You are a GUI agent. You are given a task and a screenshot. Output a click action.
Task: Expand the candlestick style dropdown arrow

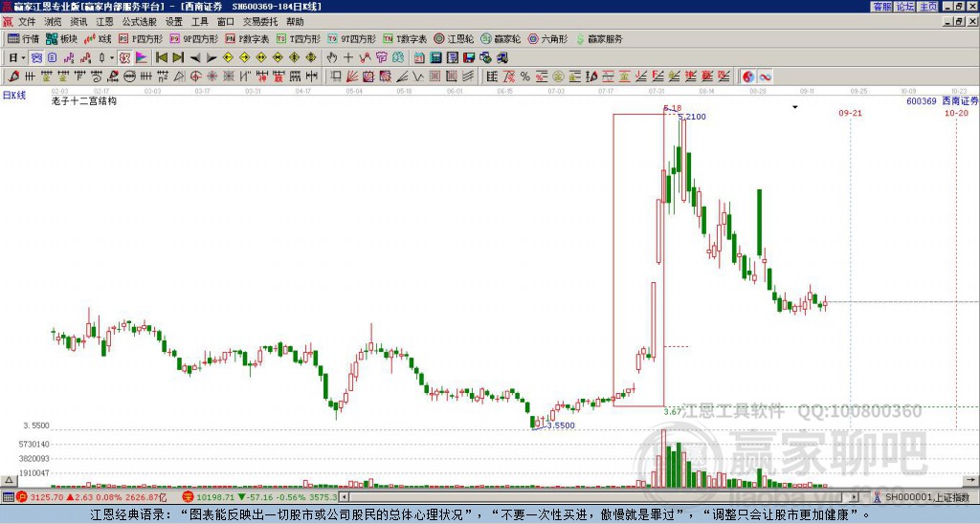[x=112, y=57]
